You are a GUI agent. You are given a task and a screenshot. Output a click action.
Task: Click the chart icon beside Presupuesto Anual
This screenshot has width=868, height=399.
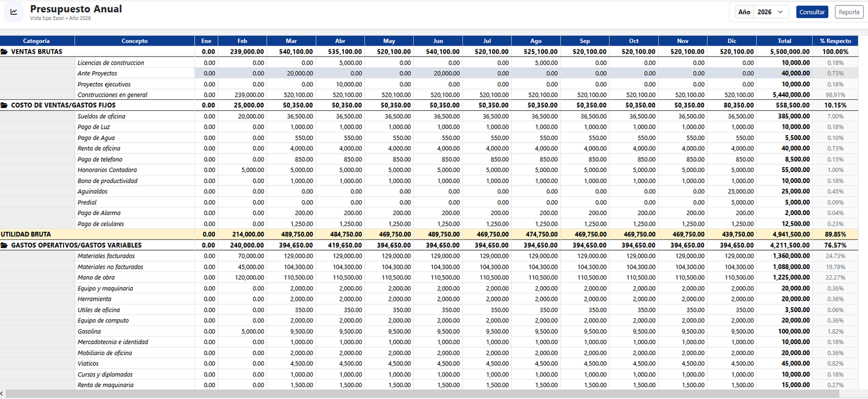14,12
